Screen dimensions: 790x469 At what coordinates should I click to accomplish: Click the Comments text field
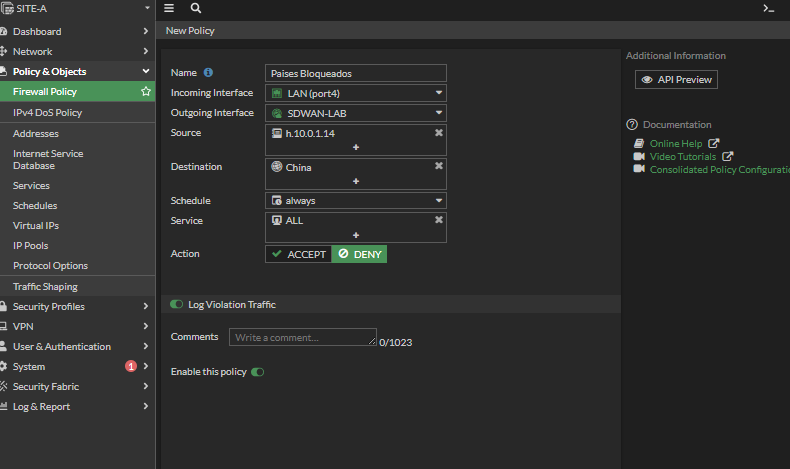pos(302,338)
